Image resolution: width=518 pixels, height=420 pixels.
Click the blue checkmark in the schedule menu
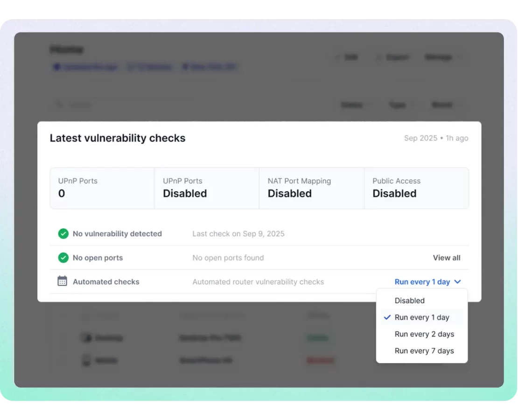coord(387,317)
